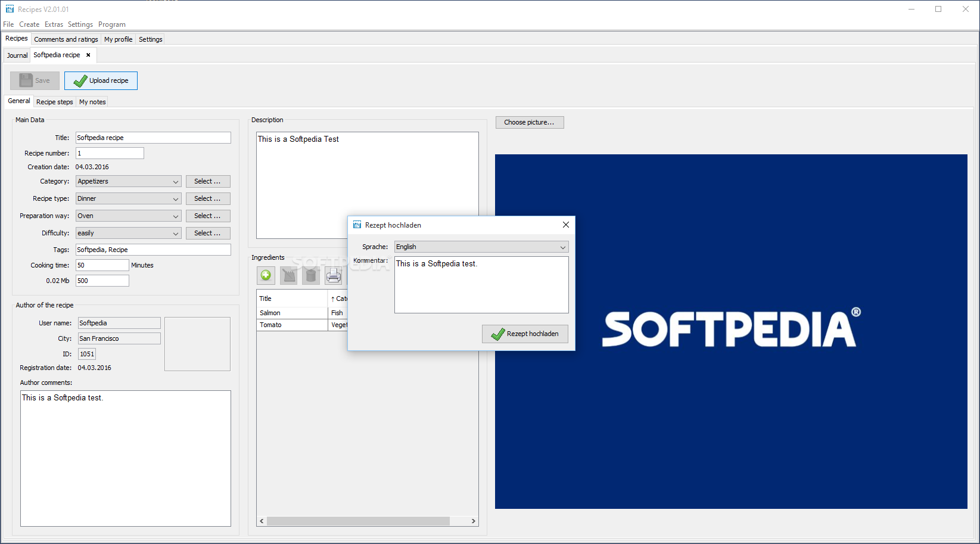Screen dimensions: 980x544
Task: Switch to My profile tab
Action: click(119, 39)
